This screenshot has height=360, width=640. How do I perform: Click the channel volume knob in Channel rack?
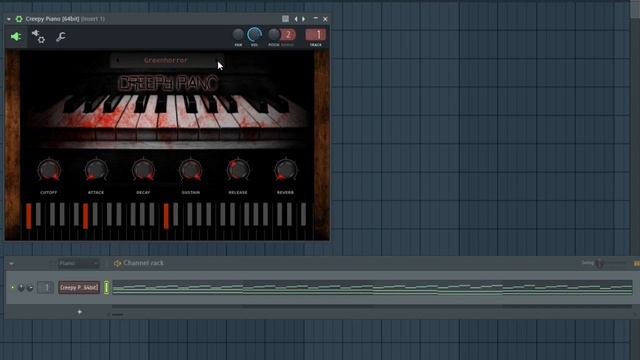tap(30, 288)
